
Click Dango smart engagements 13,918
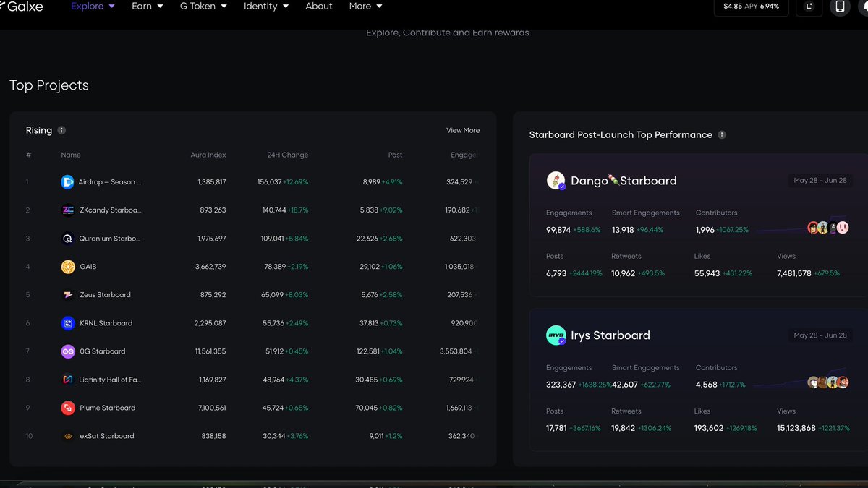[624, 230]
